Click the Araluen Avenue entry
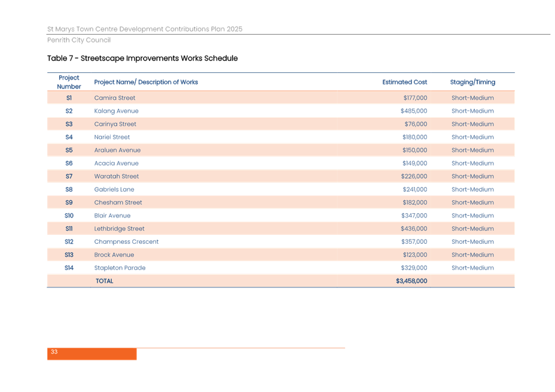The width and height of the screenshot is (555, 392). point(118,151)
